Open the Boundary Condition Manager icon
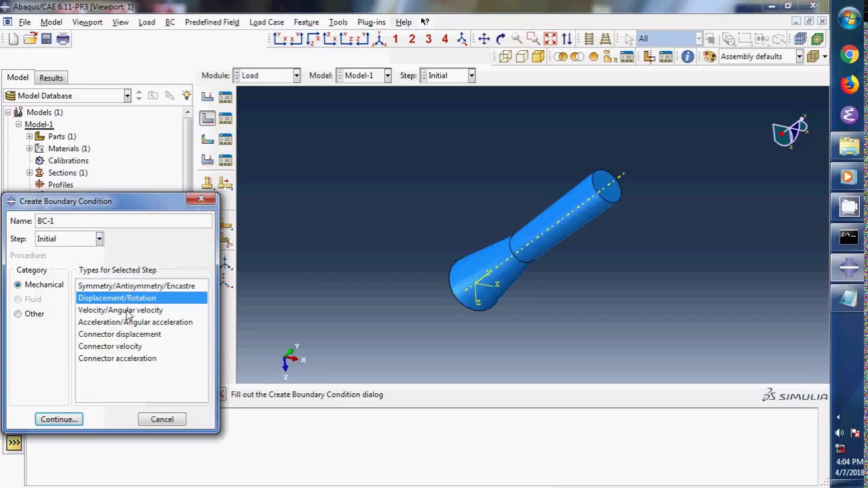Viewport: 868px width, 488px height. coord(225,119)
